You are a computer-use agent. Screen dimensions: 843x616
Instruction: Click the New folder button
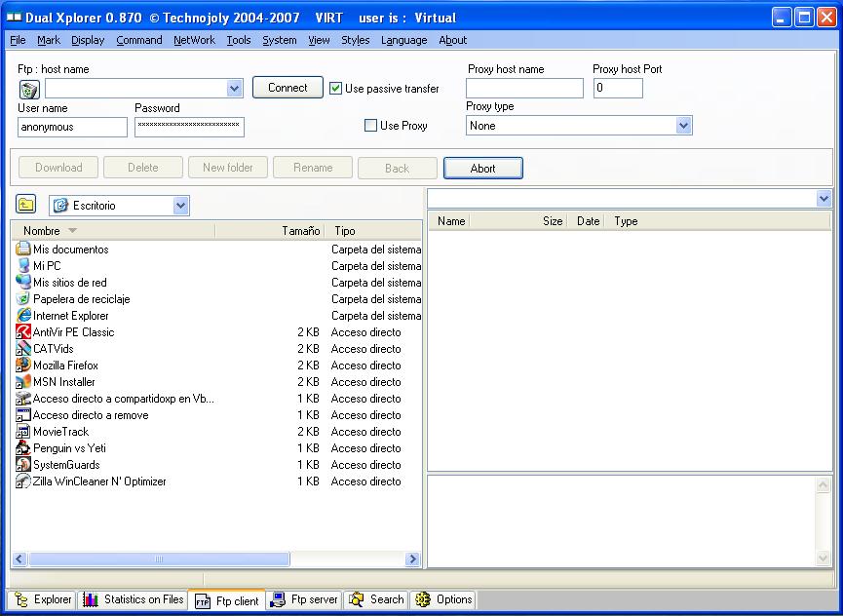228,168
